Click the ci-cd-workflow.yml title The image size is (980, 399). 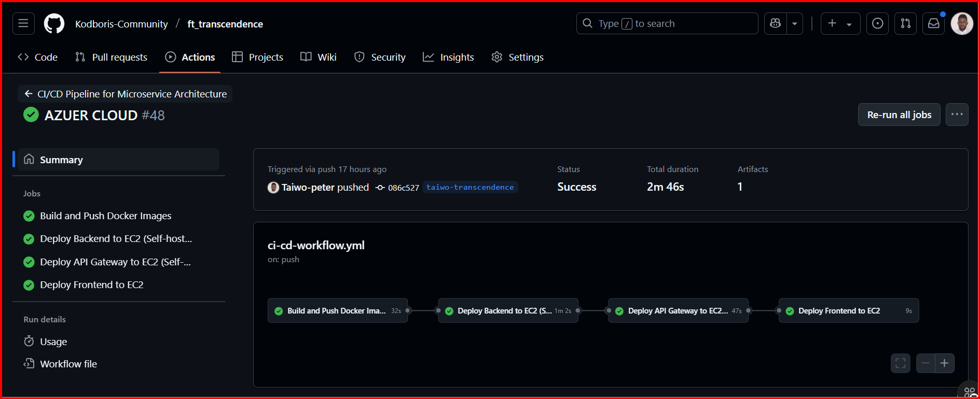click(x=316, y=245)
